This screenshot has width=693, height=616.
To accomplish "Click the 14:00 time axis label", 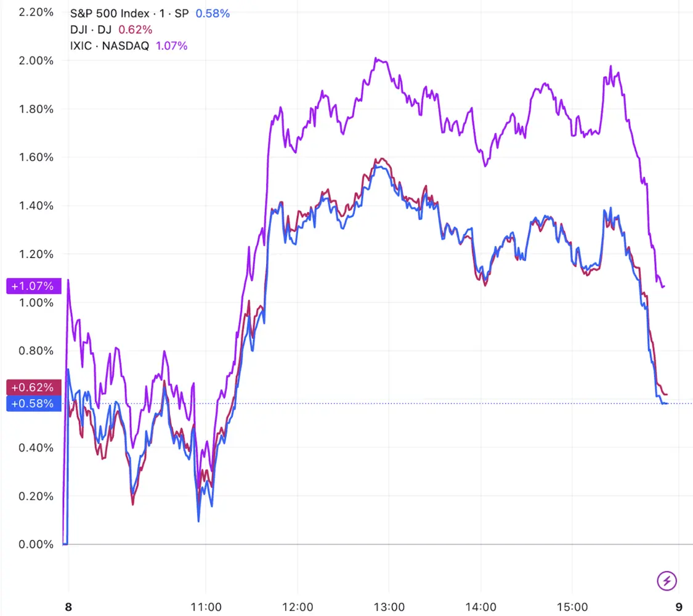I will click(481, 607).
